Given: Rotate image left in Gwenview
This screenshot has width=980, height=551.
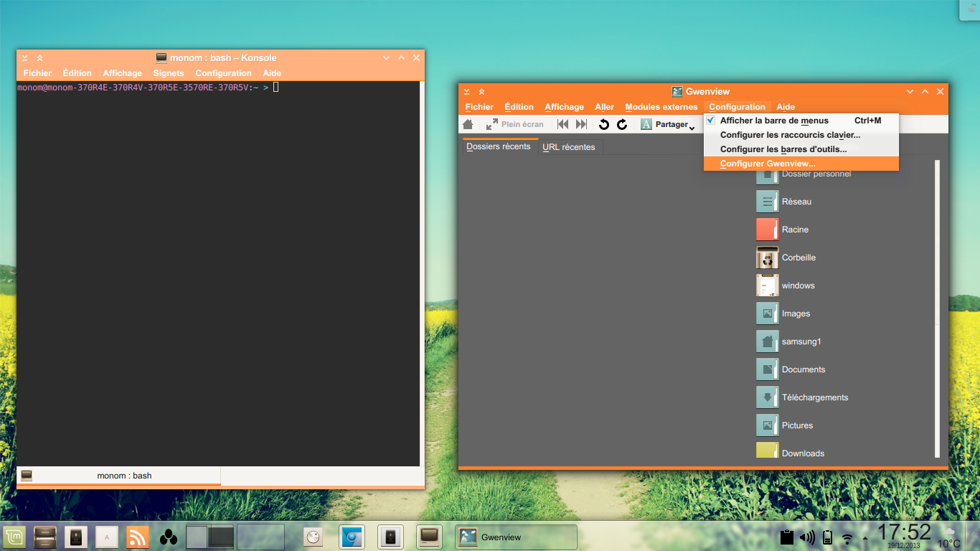Looking at the screenshot, I should 604,124.
